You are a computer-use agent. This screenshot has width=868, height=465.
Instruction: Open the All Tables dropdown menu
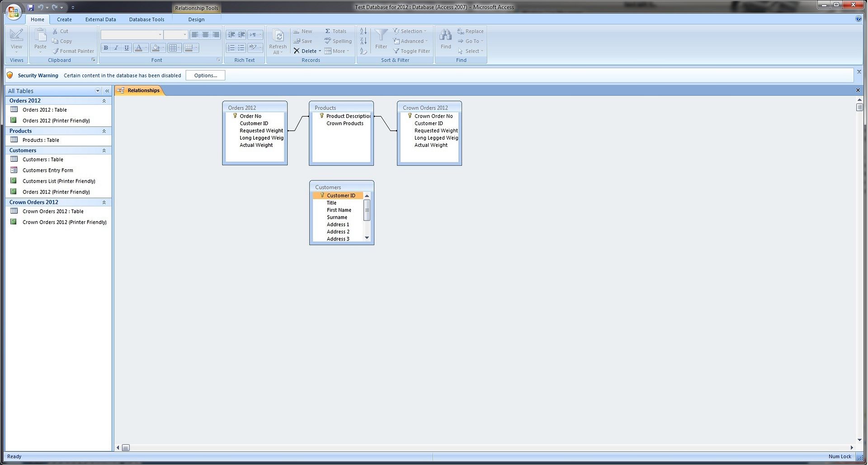(98, 91)
